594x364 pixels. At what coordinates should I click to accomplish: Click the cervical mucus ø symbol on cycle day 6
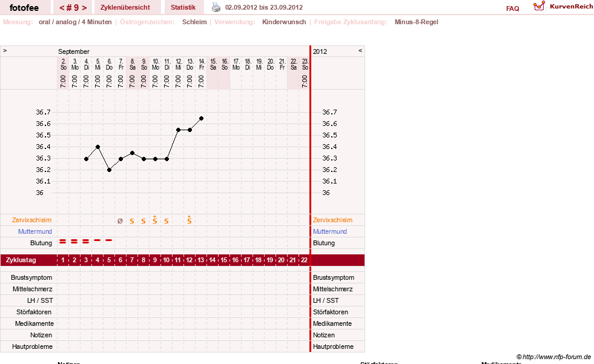[x=120, y=221]
